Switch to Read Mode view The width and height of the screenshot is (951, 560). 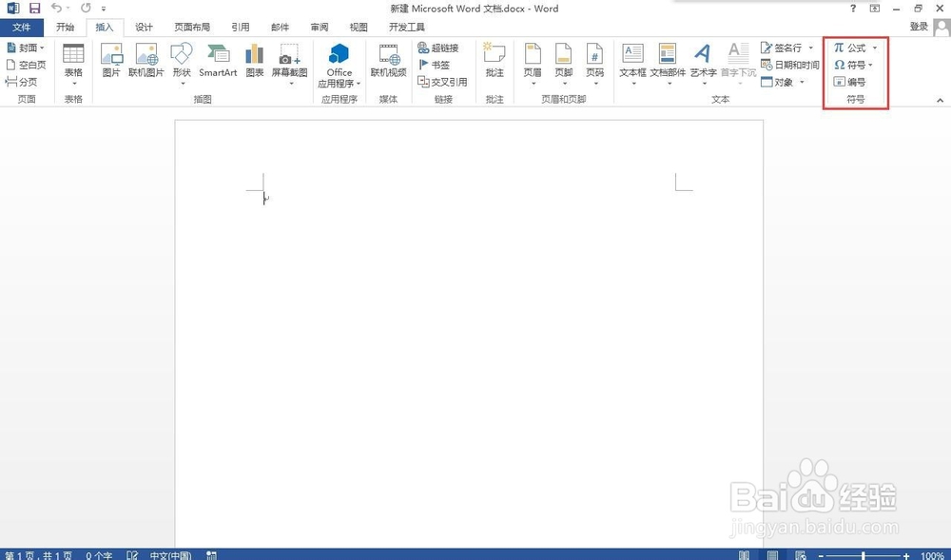click(x=744, y=555)
